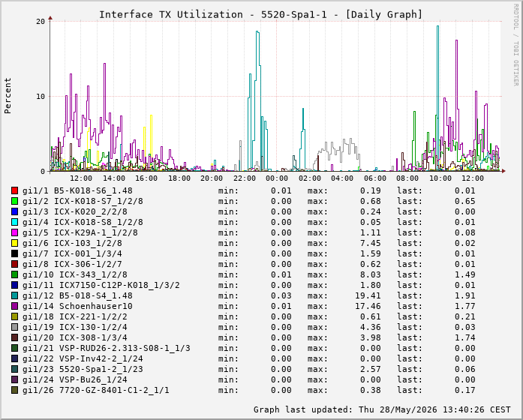Image resolution: width=523 pixels, height=420 pixels.
Task: Click legend label gi1/21 VSP-RUD26-2.313-S08-1_1/3
Action: (107, 348)
